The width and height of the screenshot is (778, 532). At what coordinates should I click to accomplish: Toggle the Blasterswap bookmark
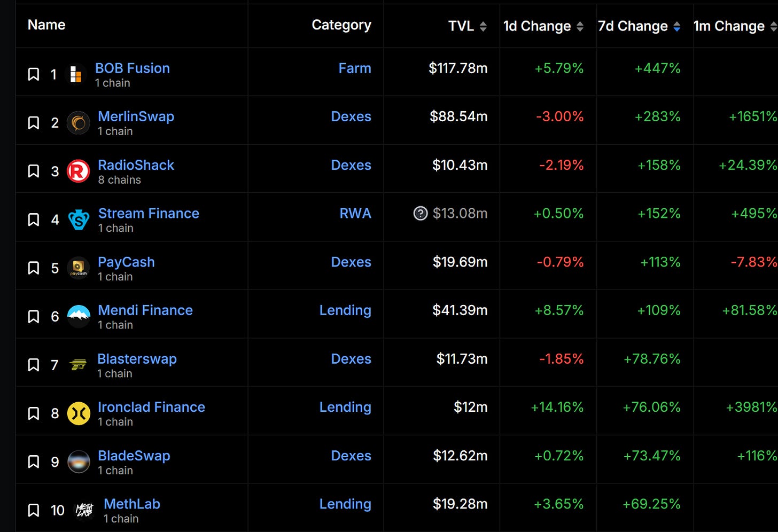(33, 365)
